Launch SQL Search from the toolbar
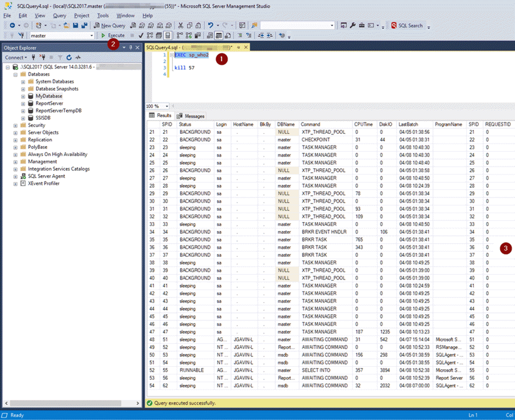515x420 pixels. pos(407,25)
